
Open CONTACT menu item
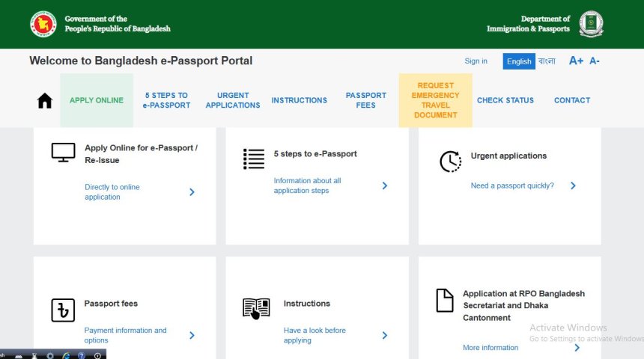tap(572, 100)
